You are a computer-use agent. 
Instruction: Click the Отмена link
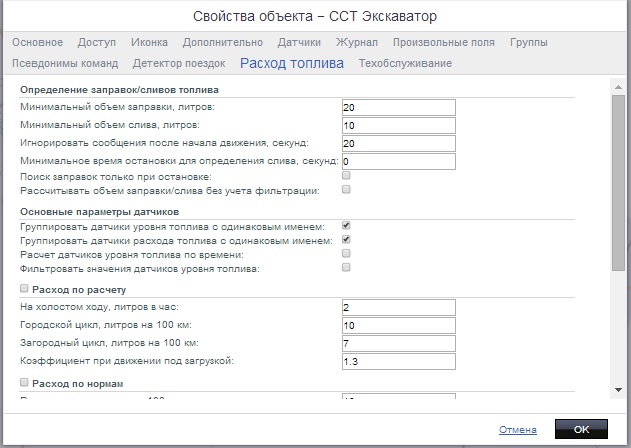[518, 430]
